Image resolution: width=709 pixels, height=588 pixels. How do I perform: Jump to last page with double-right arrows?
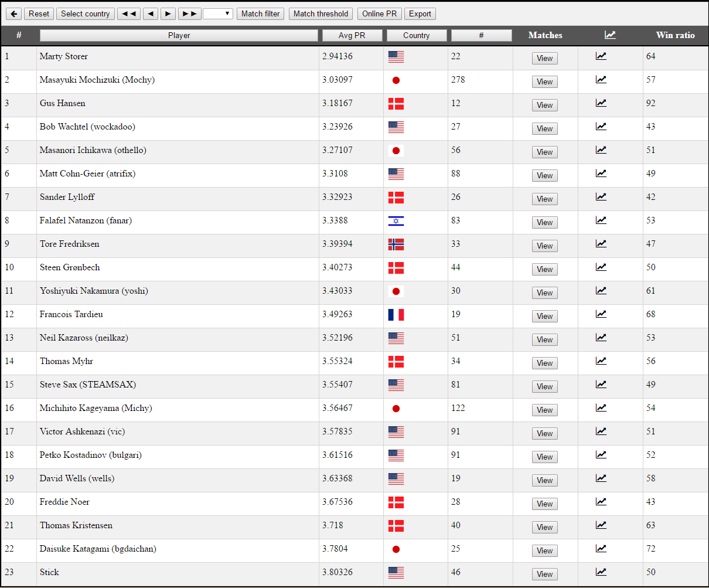click(189, 13)
